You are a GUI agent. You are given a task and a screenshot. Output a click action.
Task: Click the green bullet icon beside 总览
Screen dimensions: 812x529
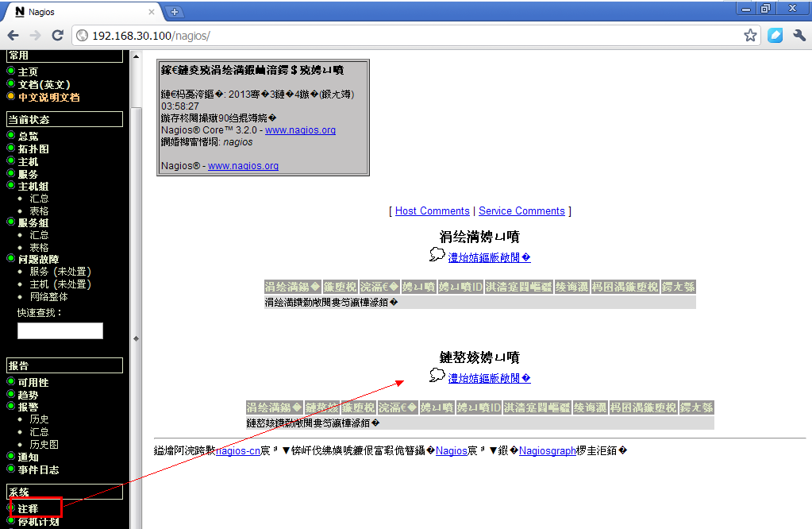point(11,135)
